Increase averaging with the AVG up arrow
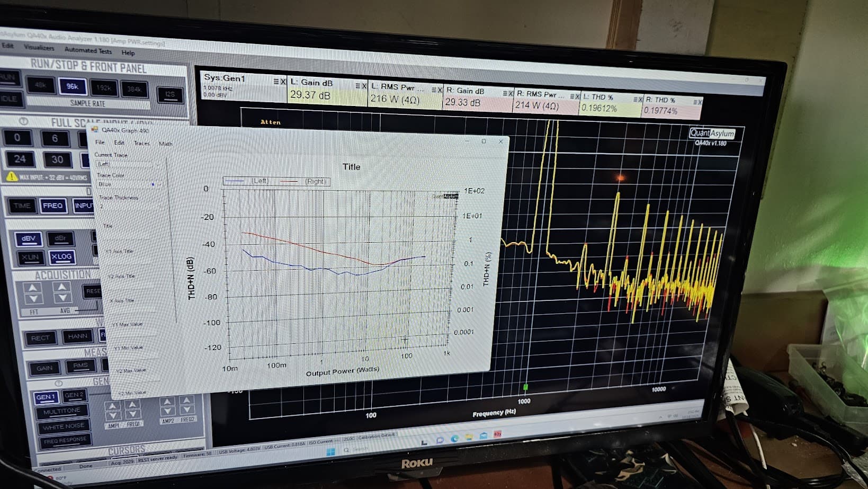Image resolution: width=868 pixels, height=489 pixels. [x=62, y=287]
